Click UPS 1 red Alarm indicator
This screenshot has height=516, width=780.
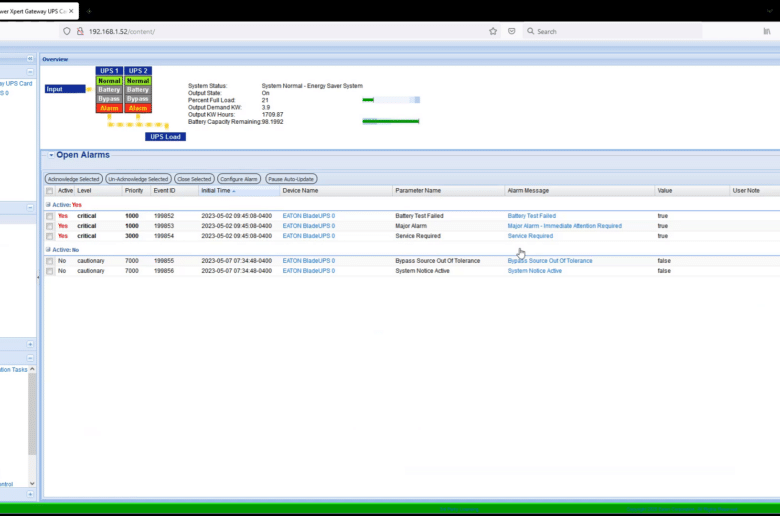pyautogui.click(x=109, y=108)
